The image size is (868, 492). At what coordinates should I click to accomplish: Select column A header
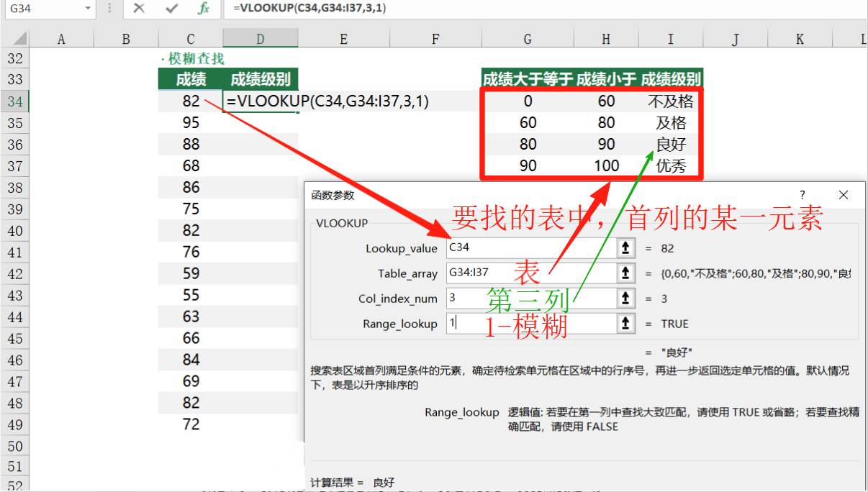pyautogui.click(x=61, y=40)
